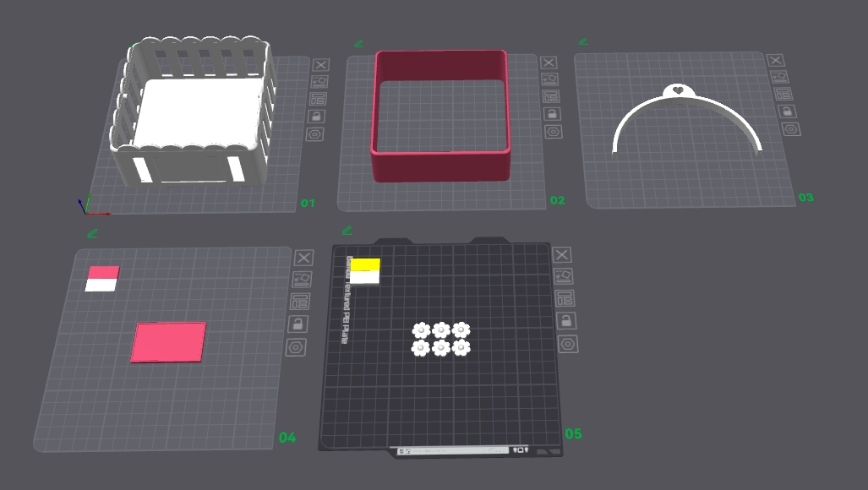868x490 pixels.
Task: Remove plate 01 with its X icon
Action: [x=321, y=65]
